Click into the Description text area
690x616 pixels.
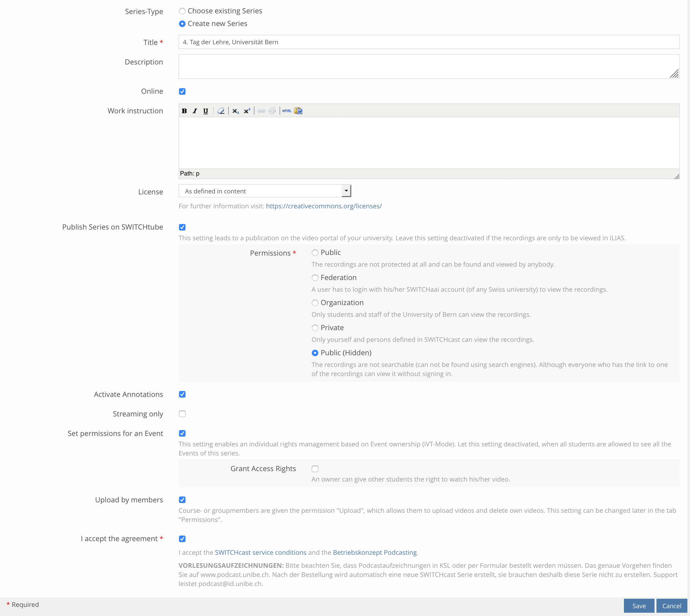click(x=428, y=67)
